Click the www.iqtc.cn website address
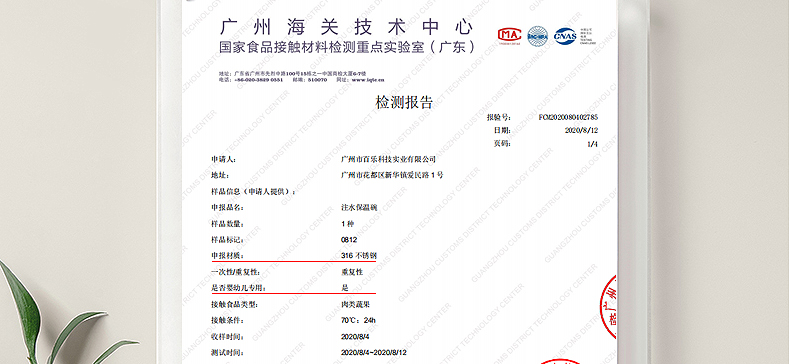This screenshot has height=364, width=790. coord(368,80)
